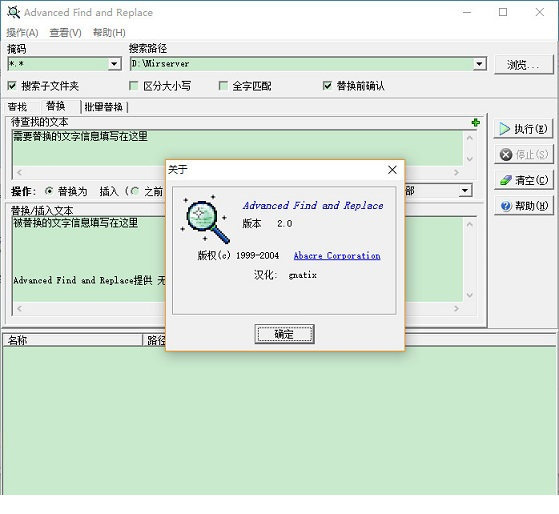Click up arrow of find text scrollbar
Image resolution: width=559 pixels, height=514 pixels.
[470, 138]
